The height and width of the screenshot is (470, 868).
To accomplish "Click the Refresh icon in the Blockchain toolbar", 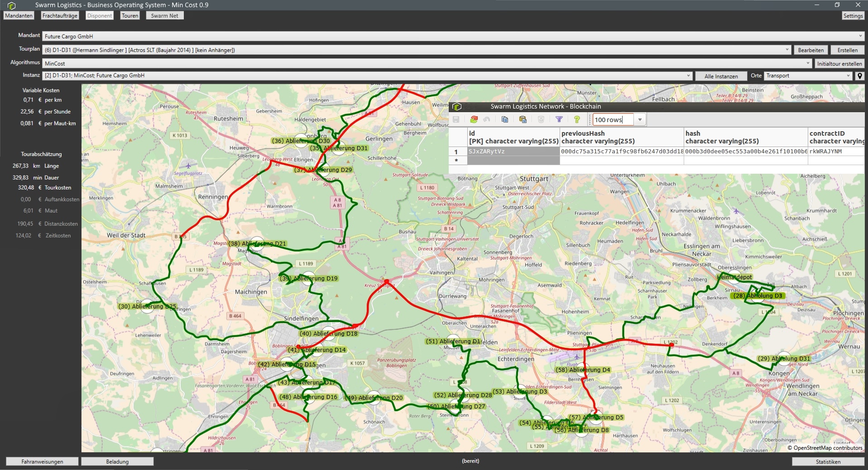I will [x=474, y=119].
